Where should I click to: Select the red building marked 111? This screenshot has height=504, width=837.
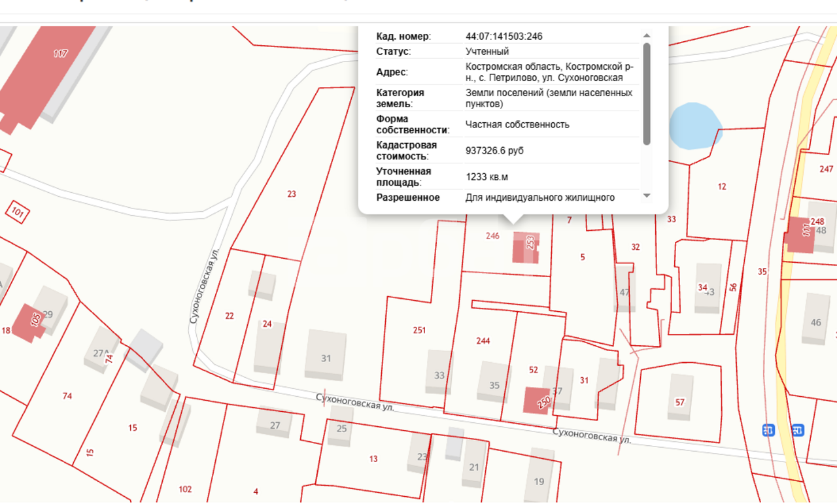coord(800,234)
